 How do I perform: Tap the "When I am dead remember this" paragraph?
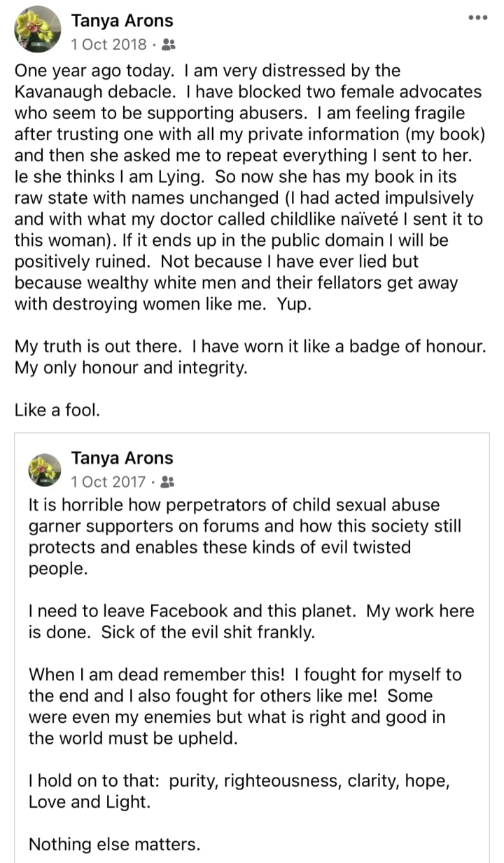click(245, 706)
